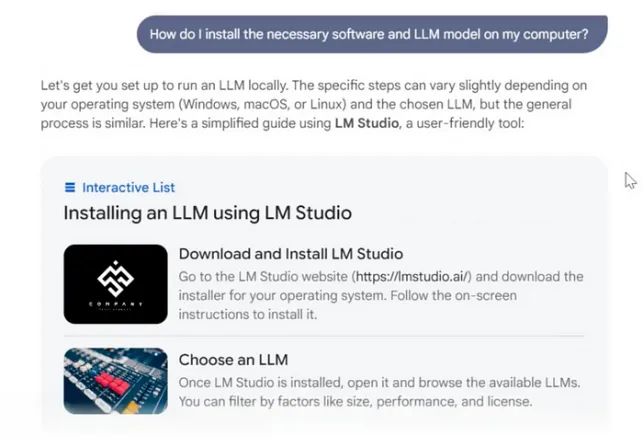Click the Installing an LLM using LM Studio title
The image size is (644, 447).
click(207, 213)
